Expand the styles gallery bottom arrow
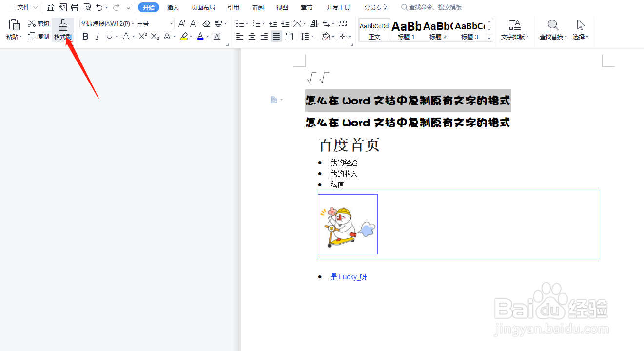The width and height of the screenshot is (644, 351). 490,38
